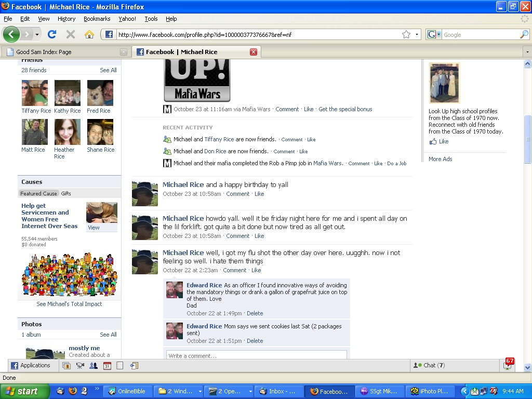Click the Google search magnifier icon

(x=524, y=34)
